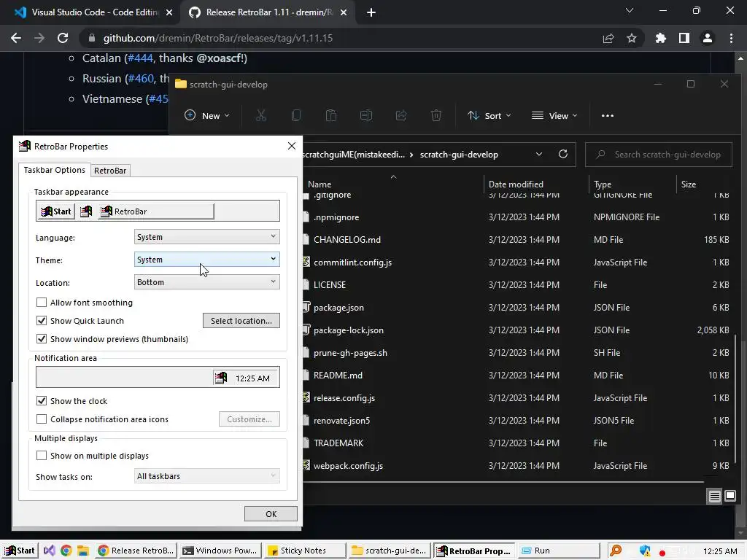Reload the GitHub page in browser
The width and height of the screenshot is (747, 560).
(63, 38)
